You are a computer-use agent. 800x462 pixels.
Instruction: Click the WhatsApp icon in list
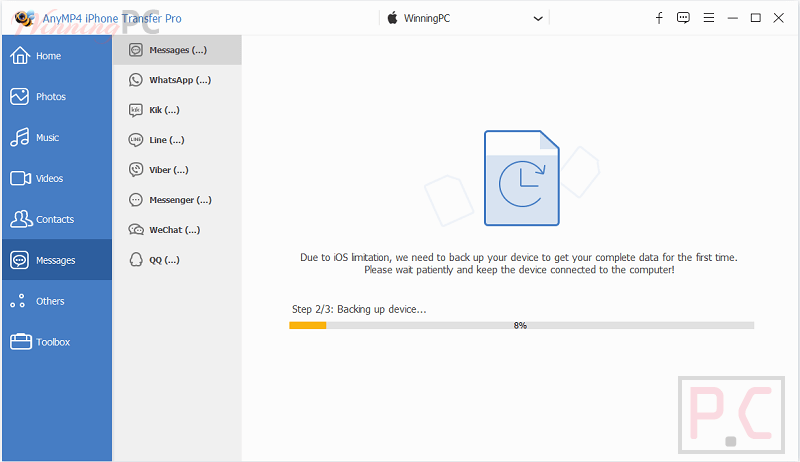(x=136, y=80)
